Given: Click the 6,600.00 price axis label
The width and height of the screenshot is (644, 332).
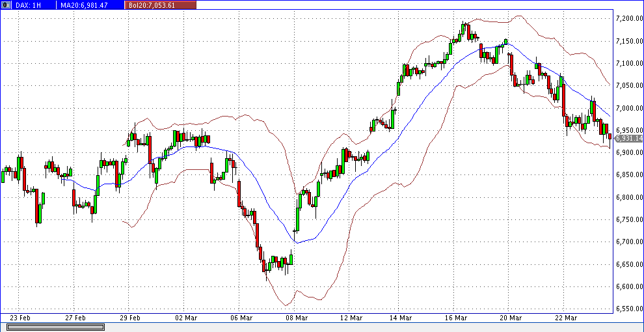Looking at the screenshot, I should [x=629, y=286].
